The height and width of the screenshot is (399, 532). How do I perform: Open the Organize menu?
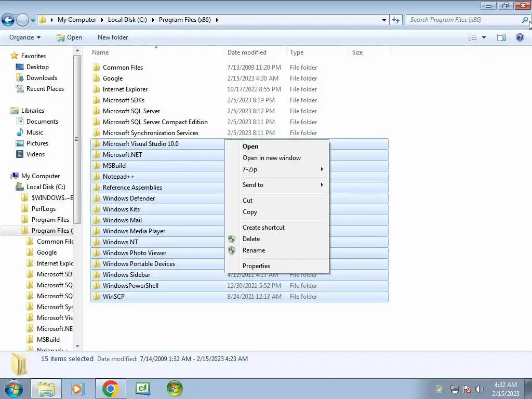(25, 37)
